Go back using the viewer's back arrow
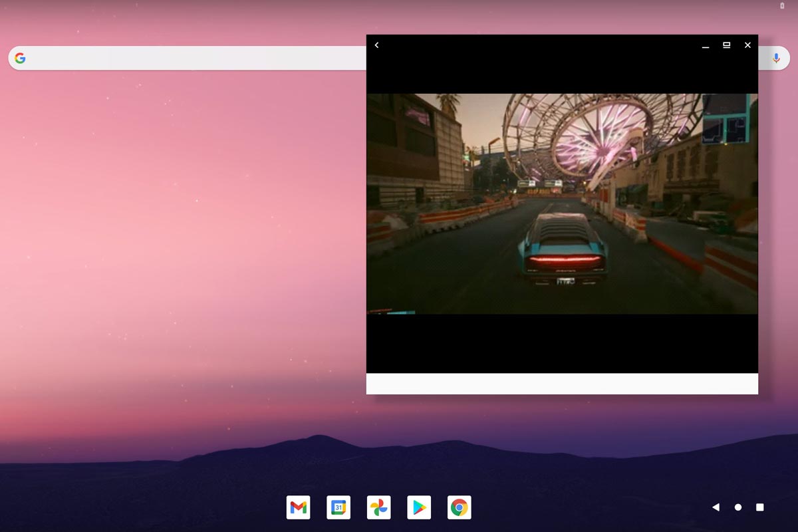This screenshot has width=798, height=532. point(376,45)
